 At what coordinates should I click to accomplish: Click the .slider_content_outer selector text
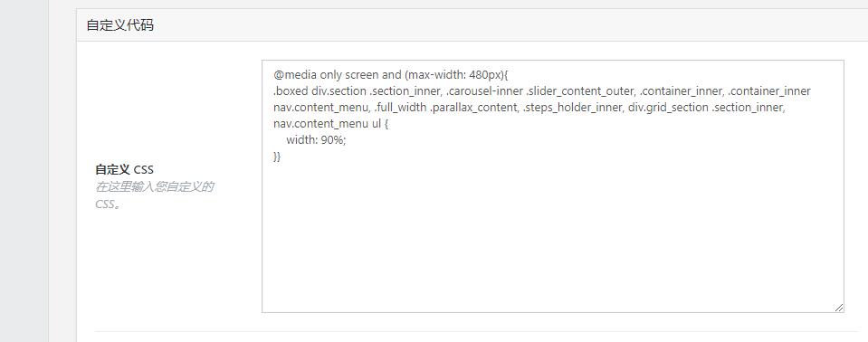[x=580, y=91]
